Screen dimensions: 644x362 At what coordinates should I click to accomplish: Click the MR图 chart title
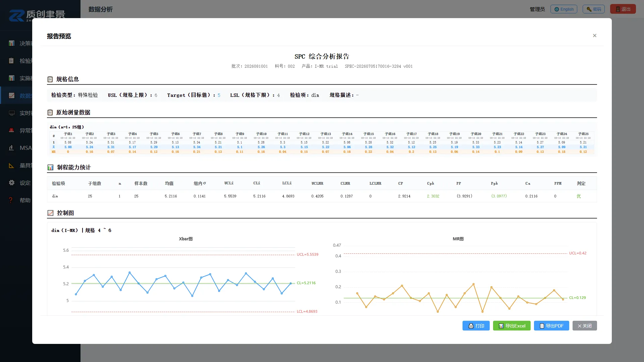[x=458, y=239]
